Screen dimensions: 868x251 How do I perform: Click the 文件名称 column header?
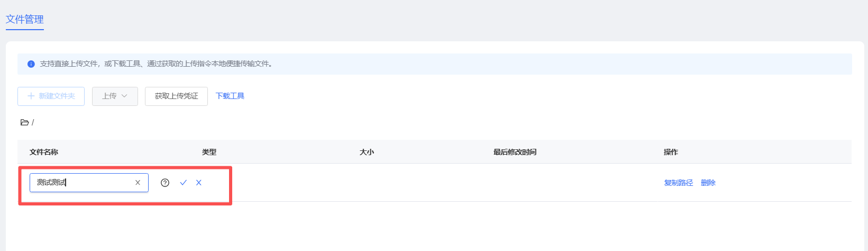pos(44,152)
